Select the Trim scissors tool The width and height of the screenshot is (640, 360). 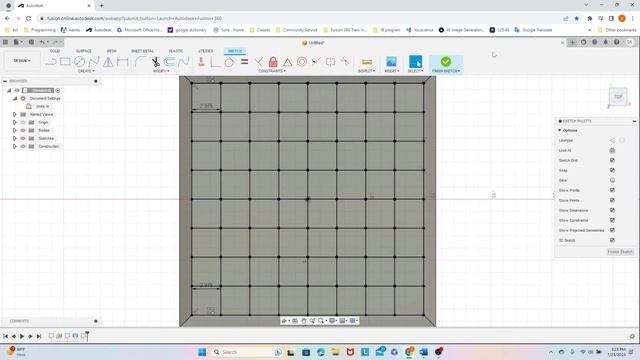point(156,62)
